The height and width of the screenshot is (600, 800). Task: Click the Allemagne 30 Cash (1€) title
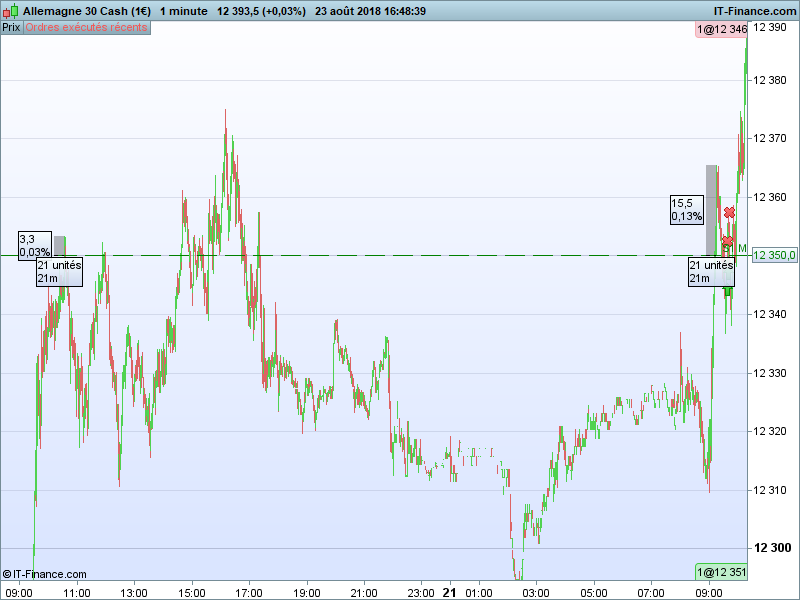87,11
